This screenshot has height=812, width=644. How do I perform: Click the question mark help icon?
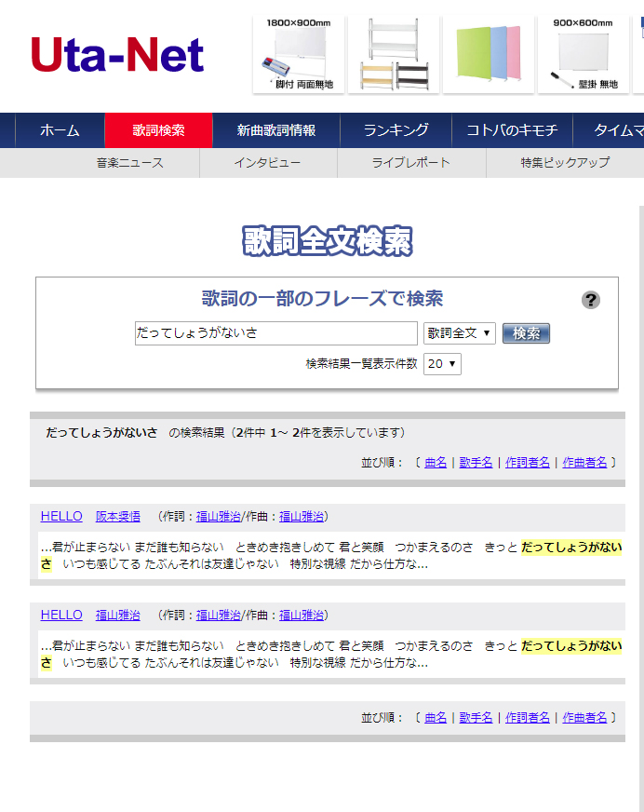click(x=591, y=300)
